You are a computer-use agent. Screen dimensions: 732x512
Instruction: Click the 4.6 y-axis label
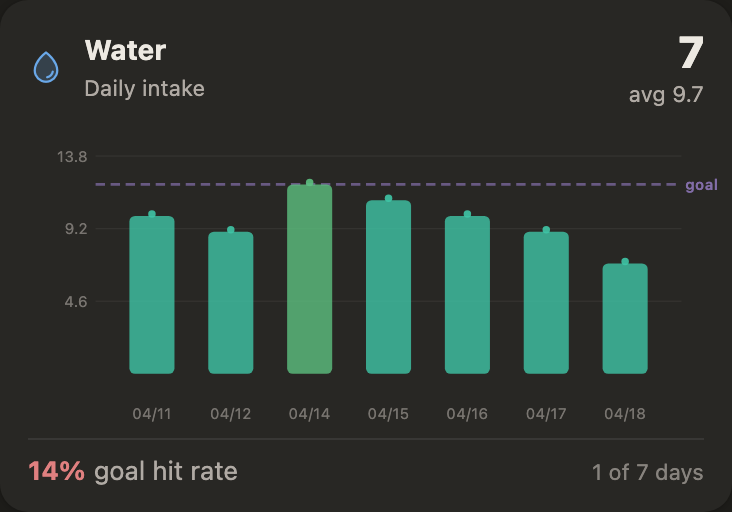coord(78,301)
